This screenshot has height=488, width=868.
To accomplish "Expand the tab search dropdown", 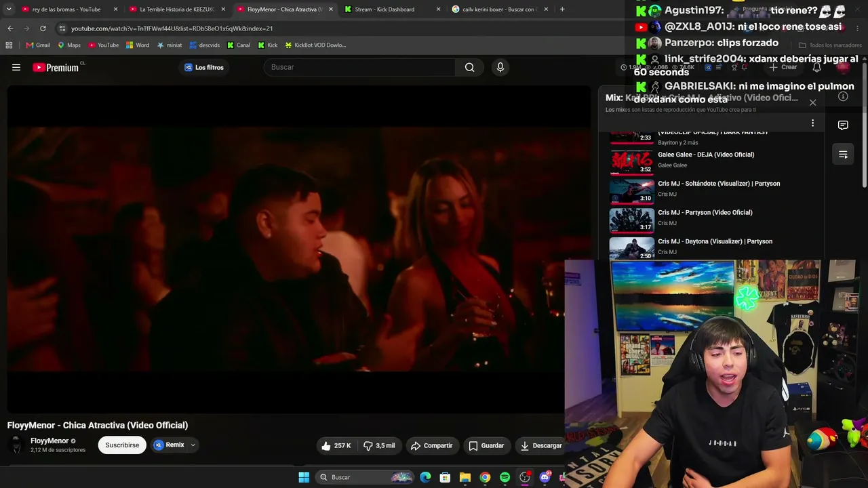I will tap(9, 9).
